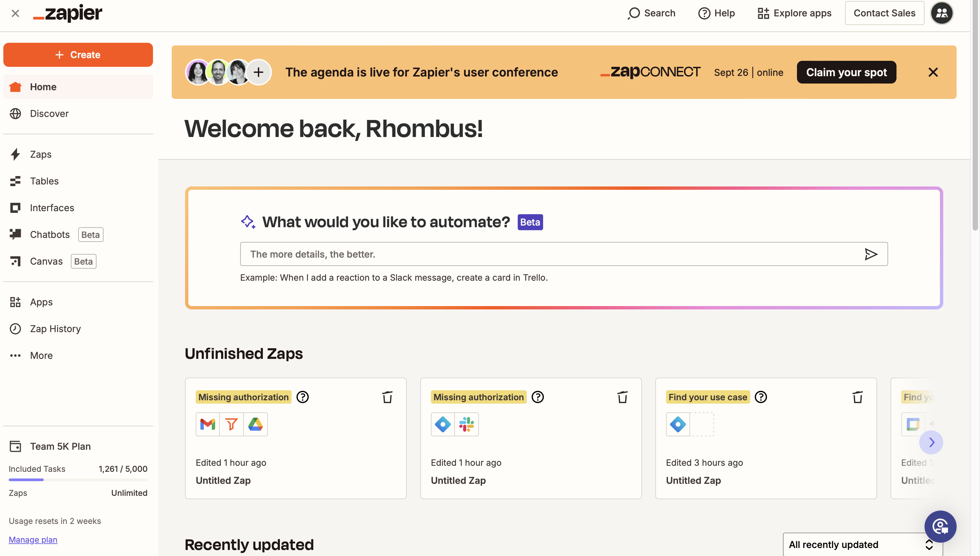Open the support chat bubble
980x556 pixels.
click(940, 527)
